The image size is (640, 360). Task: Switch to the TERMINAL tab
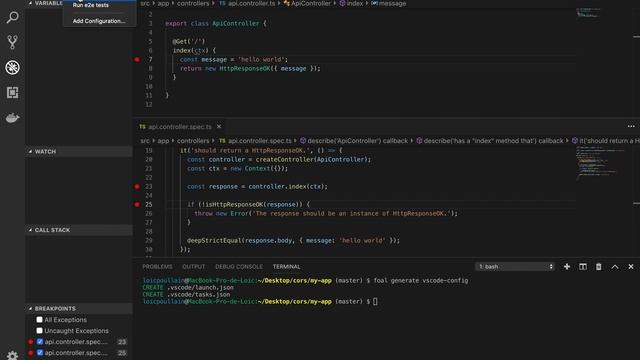click(286, 267)
